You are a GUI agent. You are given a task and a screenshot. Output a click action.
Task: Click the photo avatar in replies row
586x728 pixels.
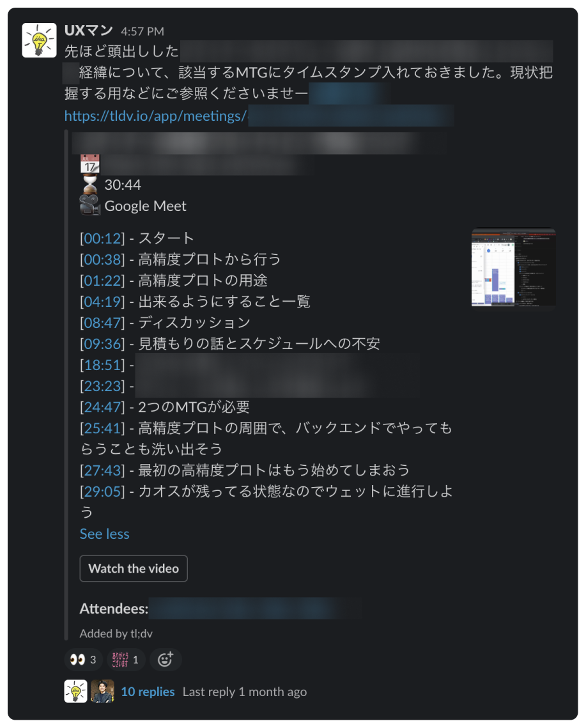point(103,692)
